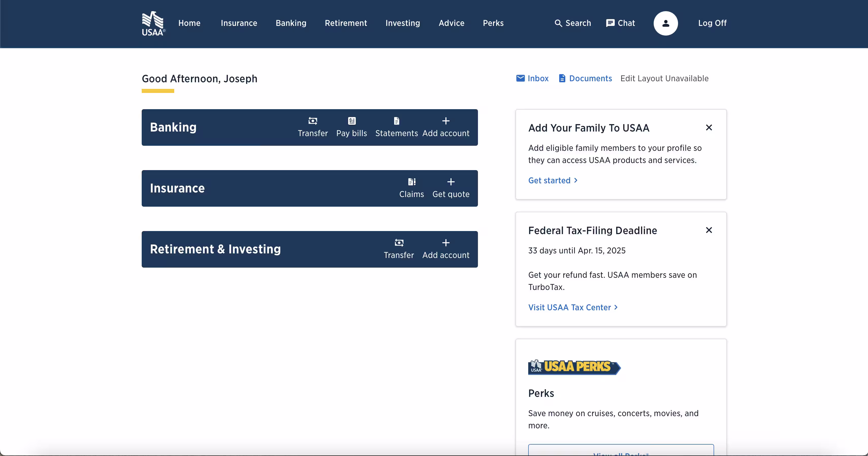Image resolution: width=868 pixels, height=456 pixels.
Task: Open Insurance menu in top navigation
Action: [x=239, y=23]
